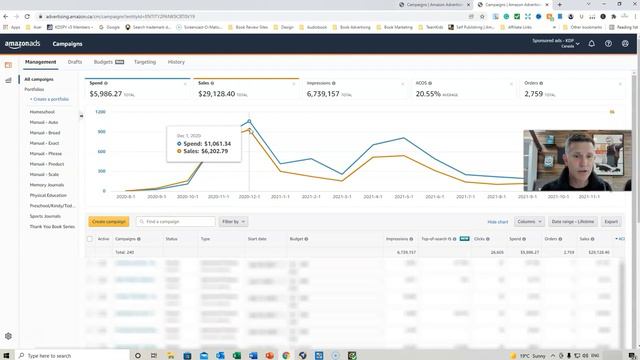This screenshot has height=360, width=640.
Task: Open the Homeschool portfolio
Action: (x=42, y=112)
